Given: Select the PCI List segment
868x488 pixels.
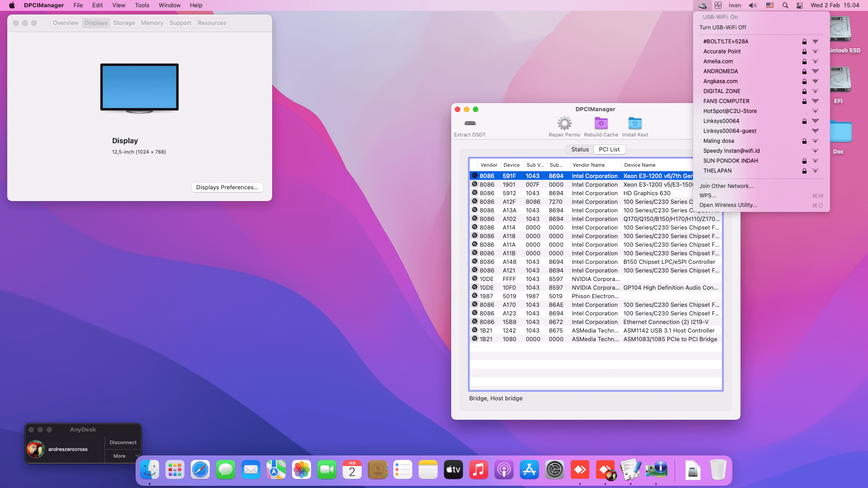Looking at the screenshot, I should 609,150.
